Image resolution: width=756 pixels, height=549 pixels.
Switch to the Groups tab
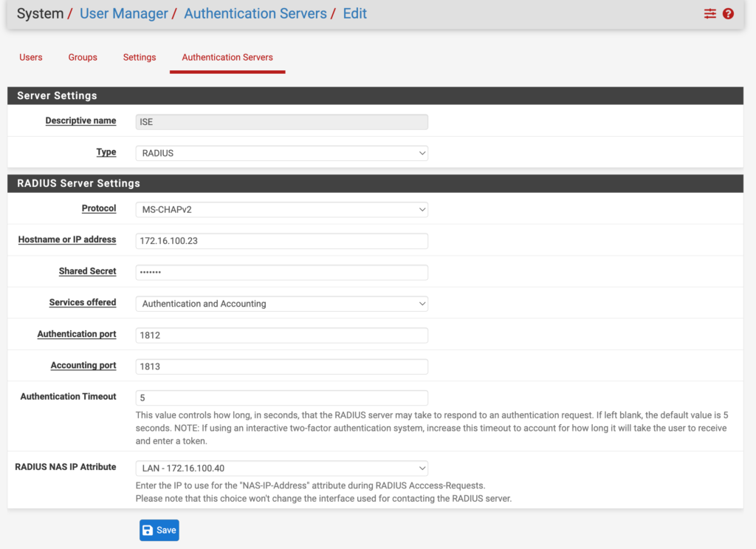point(82,57)
